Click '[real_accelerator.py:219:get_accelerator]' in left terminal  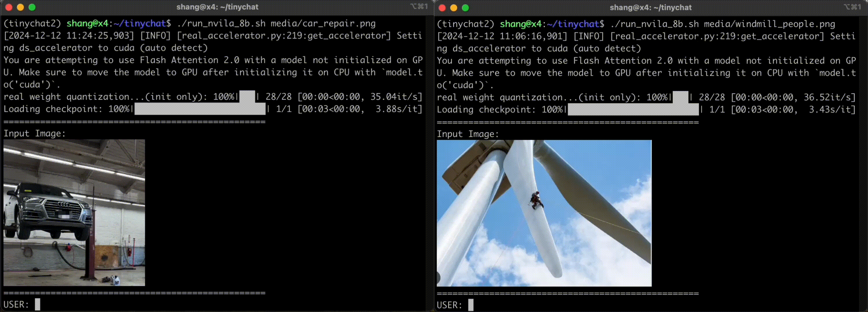click(284, 36)
